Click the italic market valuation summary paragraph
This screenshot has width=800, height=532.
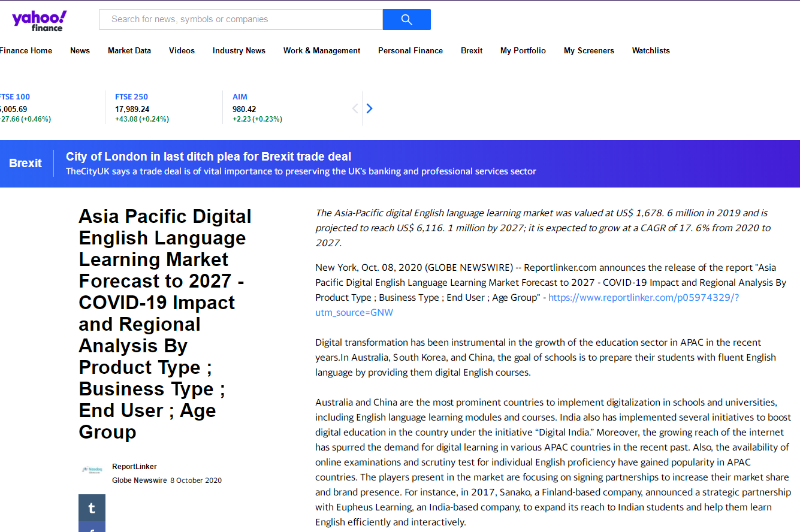[x=543, y=228]
